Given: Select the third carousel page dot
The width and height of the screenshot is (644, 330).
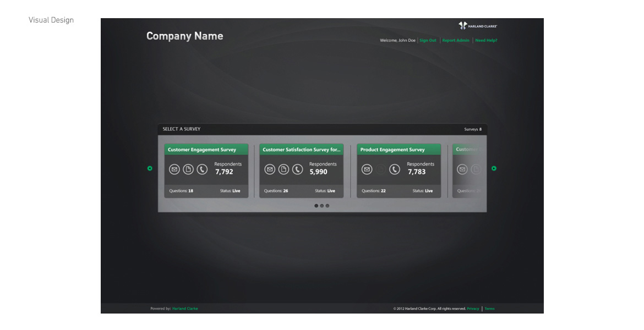Looking at the screenshot, I should tap(328, 206).
